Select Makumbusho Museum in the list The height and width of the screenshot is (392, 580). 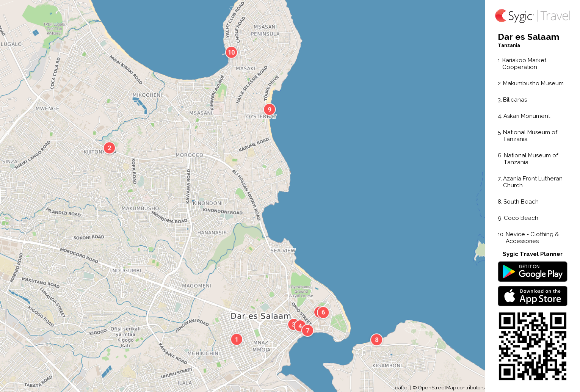point(531,83)
